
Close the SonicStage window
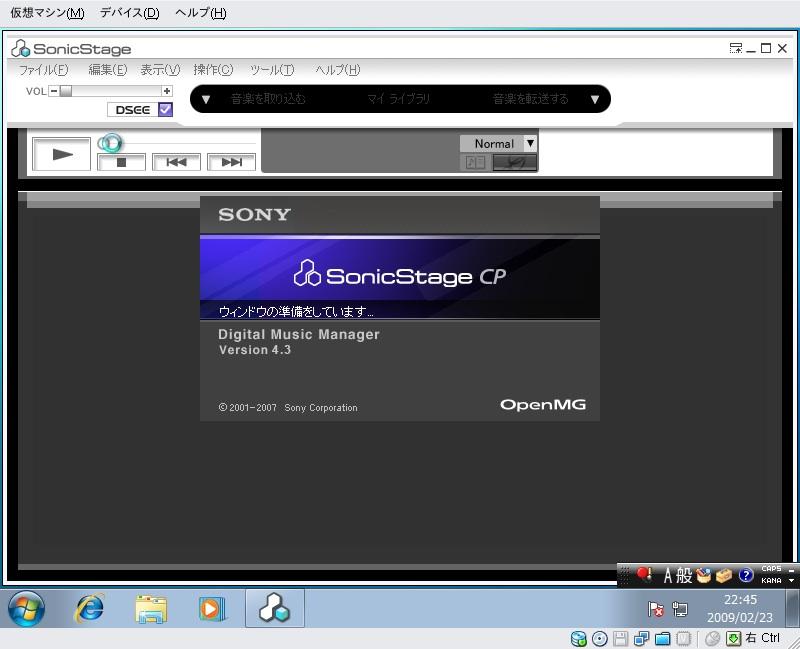click(782, 48)
